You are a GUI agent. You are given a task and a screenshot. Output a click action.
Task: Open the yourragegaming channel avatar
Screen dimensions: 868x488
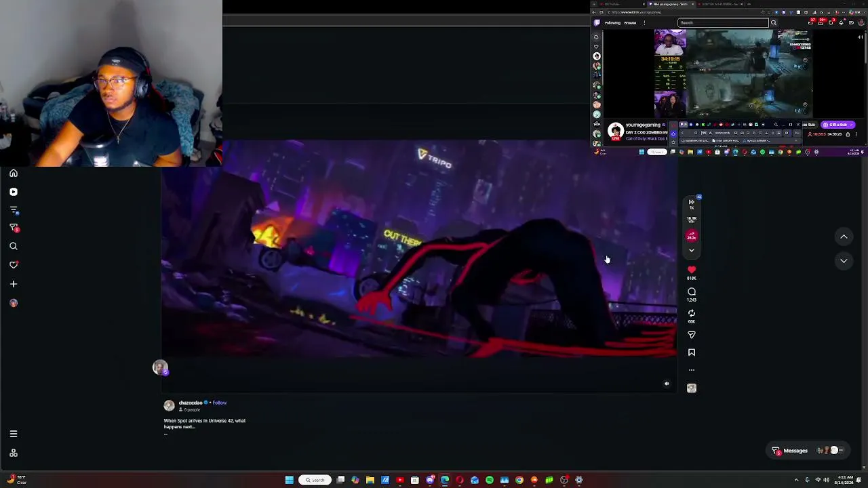pos(616,131)
